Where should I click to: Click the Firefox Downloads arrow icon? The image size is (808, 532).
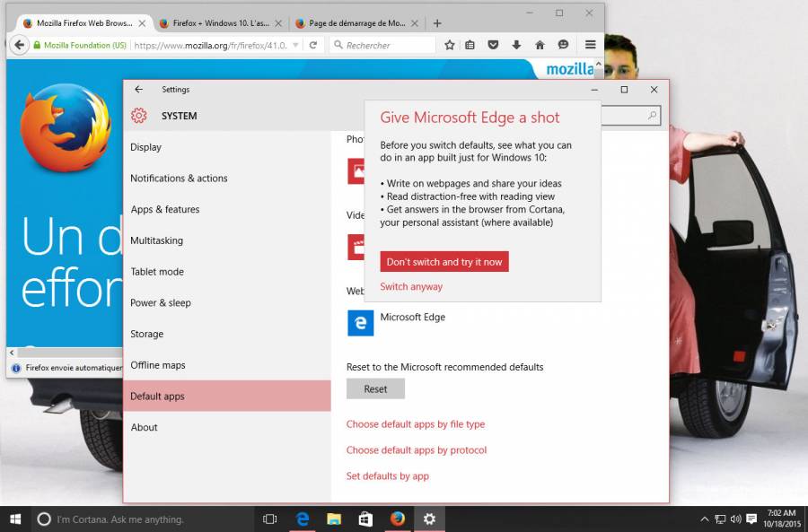[x=516, y=45]
